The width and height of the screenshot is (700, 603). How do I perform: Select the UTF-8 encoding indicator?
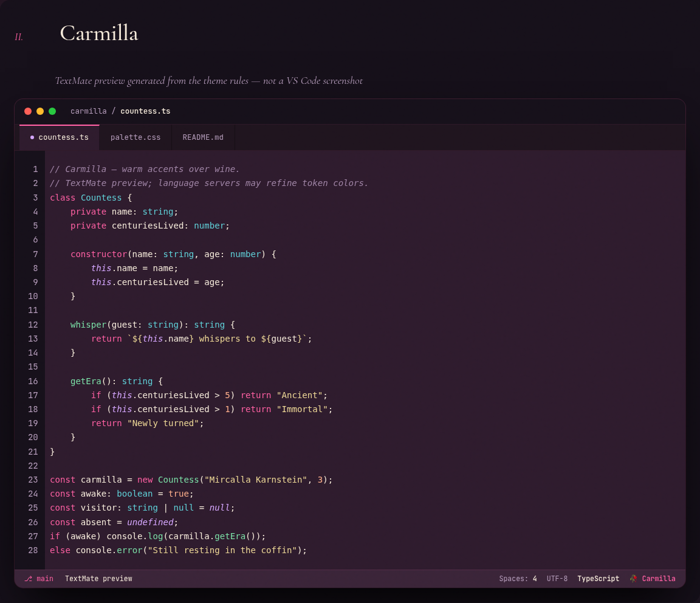[x=557, y=579]
